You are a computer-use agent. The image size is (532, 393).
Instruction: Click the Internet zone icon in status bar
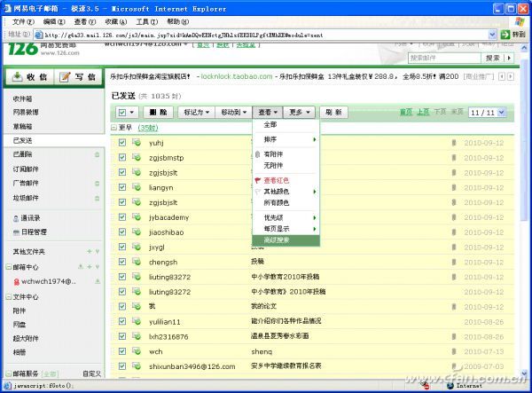450,386
